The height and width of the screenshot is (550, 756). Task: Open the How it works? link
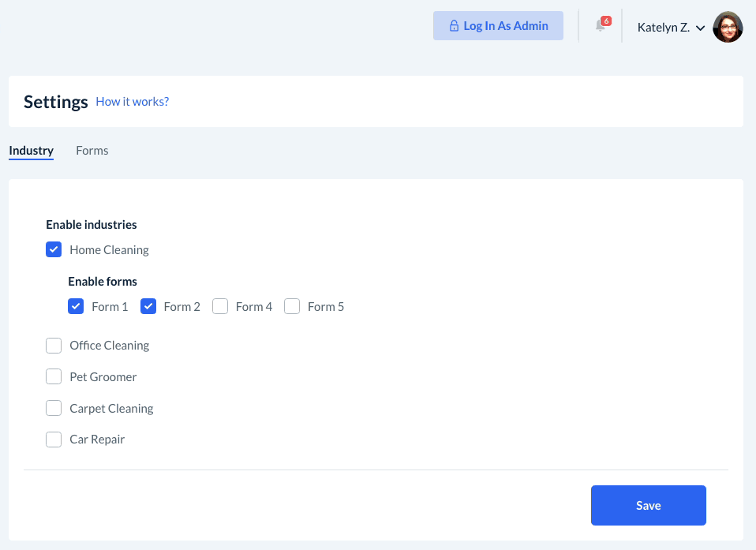pos(133,102)
